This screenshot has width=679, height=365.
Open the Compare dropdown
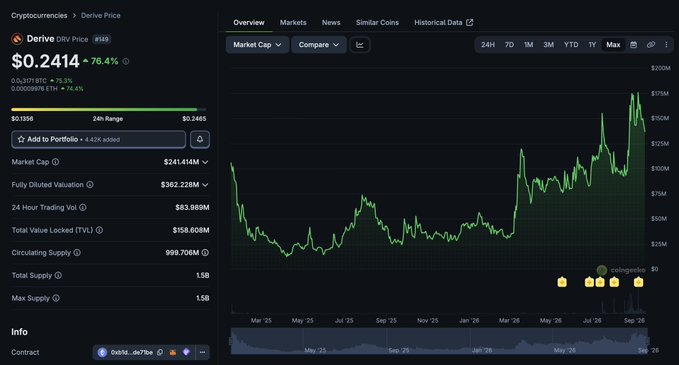tap(319, 45)
